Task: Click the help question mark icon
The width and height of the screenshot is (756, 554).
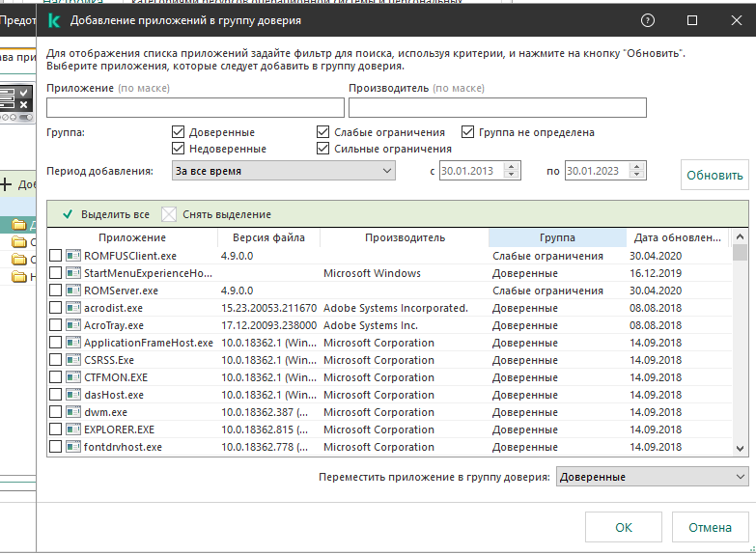Action: click(648, 20)
